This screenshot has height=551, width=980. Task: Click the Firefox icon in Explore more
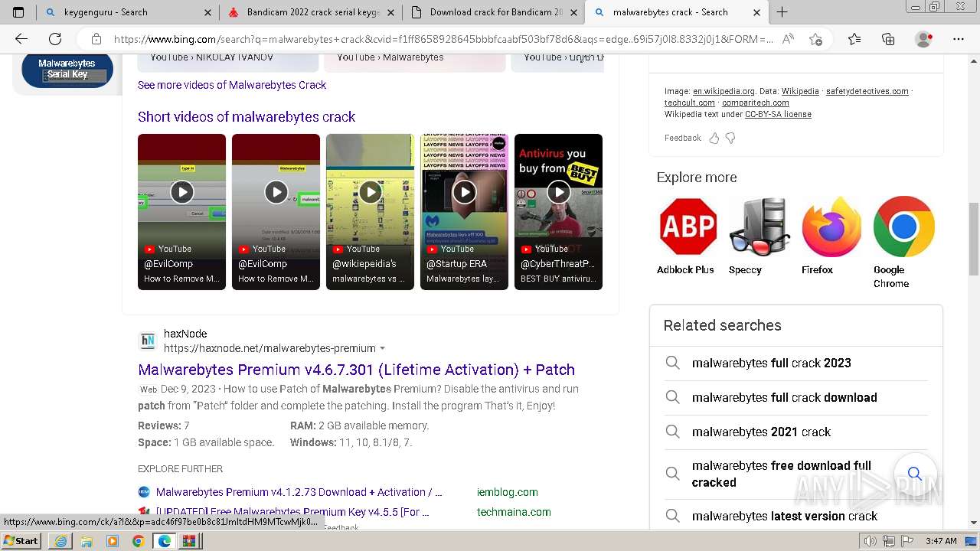coord(831,227)
